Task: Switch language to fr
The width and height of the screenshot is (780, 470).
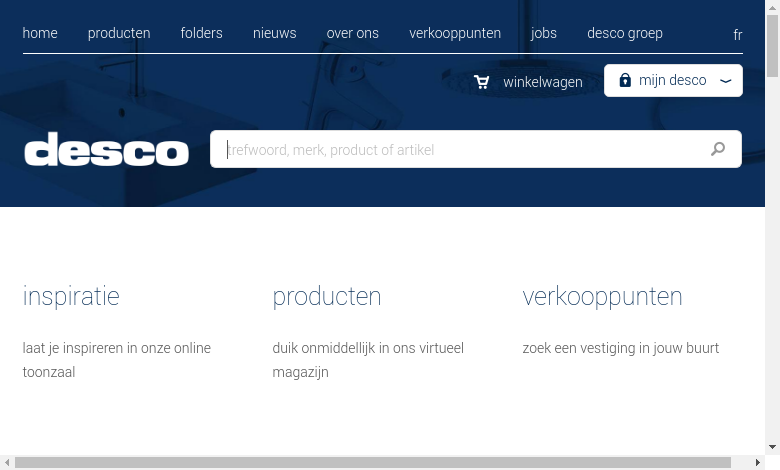Action: [737, 35]
